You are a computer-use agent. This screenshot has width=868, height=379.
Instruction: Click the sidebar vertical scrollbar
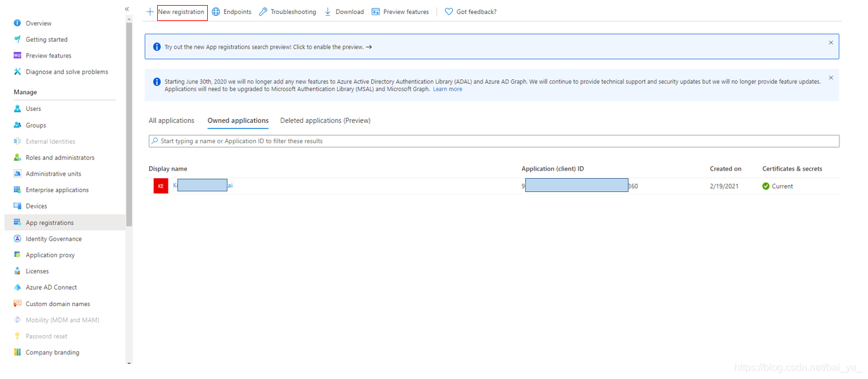pyautogui.click(x=129, y=124)
